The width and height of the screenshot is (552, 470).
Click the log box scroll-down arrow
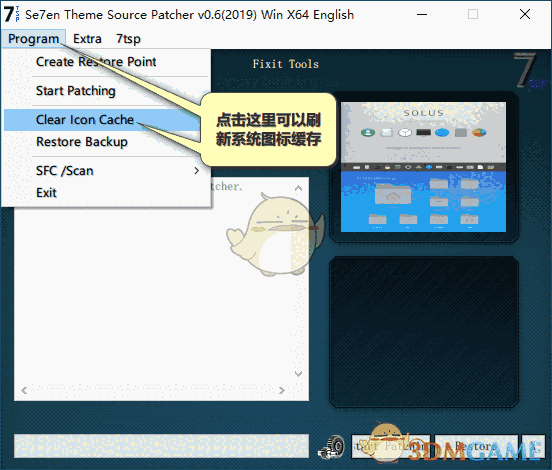[298, 374]
